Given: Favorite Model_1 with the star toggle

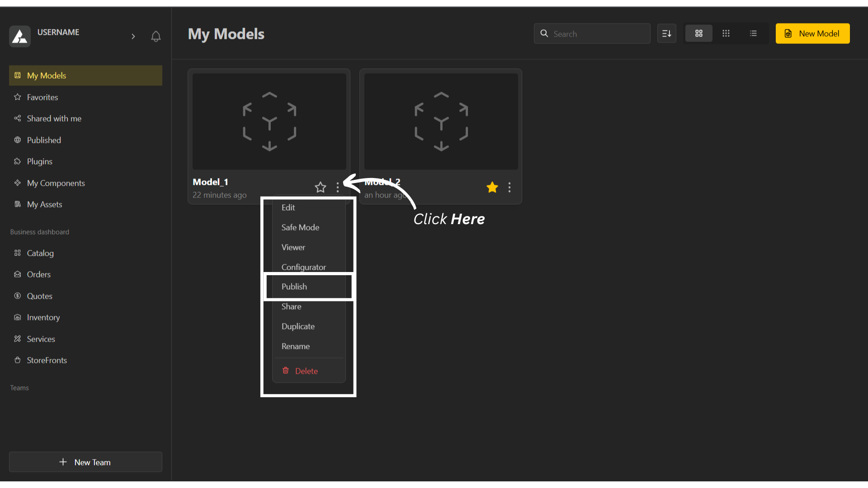Looking at the screenshot, I should pos(320,187).
